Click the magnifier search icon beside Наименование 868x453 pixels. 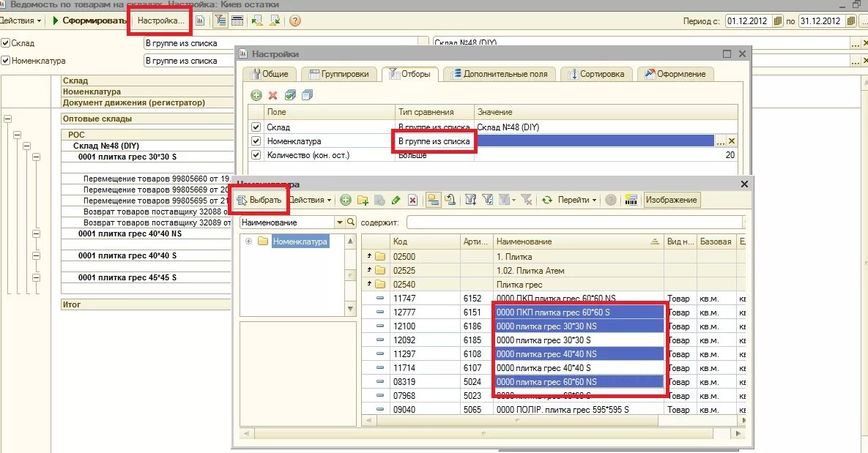pos(350,222)
